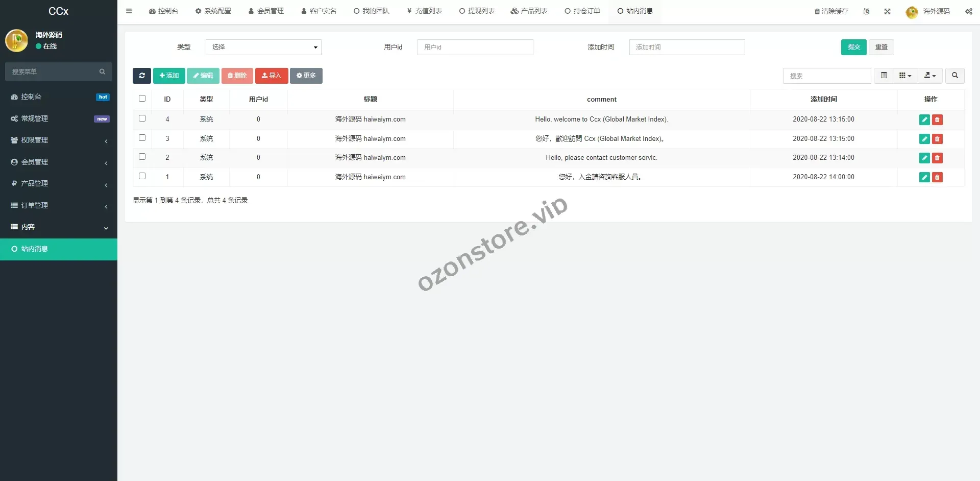This screenshot has width=980, height=481.
Task: Delete message ID 1 with red trash icon
Action: [x=938, y=177]
